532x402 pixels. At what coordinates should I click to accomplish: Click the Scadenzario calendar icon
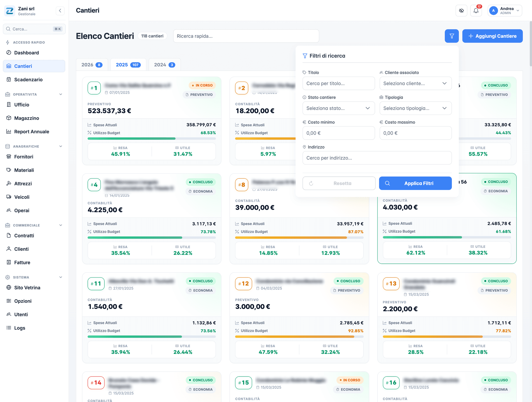(x=9, y=79)
